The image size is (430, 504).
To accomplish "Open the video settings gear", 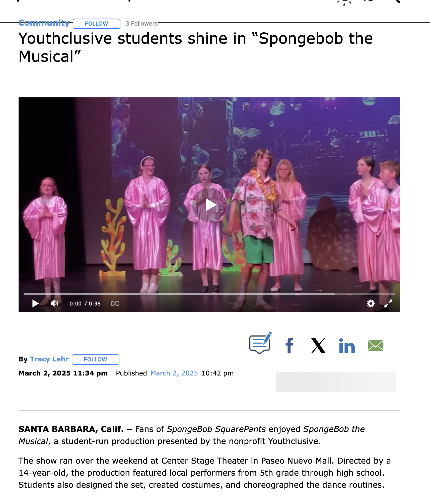I will tap(371, 303).
